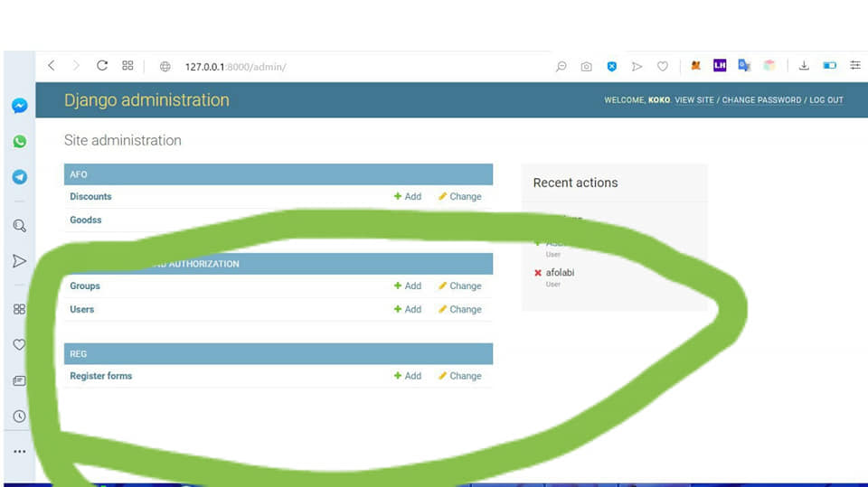View site information globe icon
Viewport: 868px width, 487px height.
[165, 67]
